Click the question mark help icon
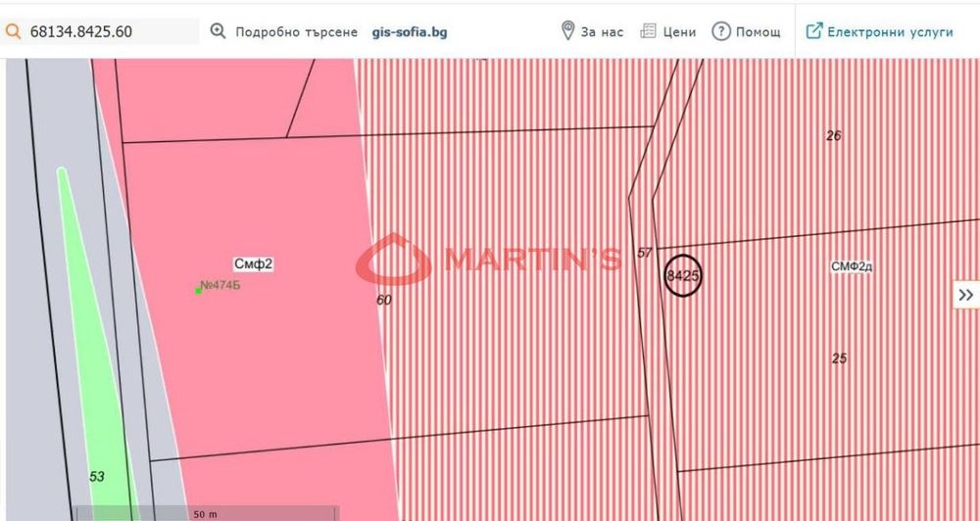The height and width of the screenshot is (521, 980). 721,31
